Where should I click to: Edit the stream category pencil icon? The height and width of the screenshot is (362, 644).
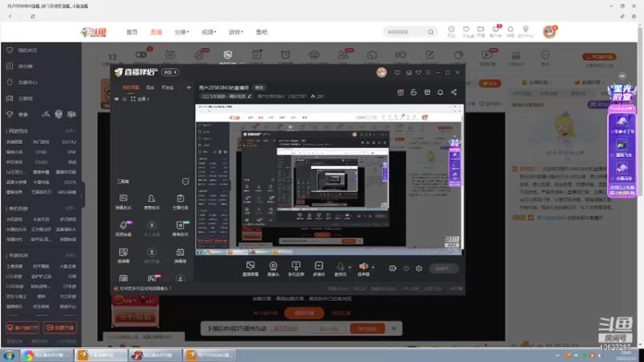coord(250,97)
